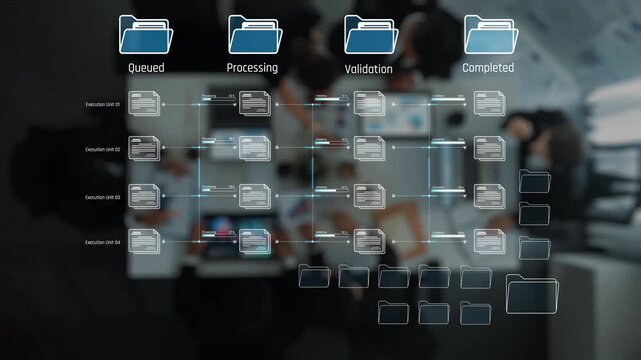Select the Execution Unit 02 row label
The image size is (641, 360).
(x=103, y=150)
